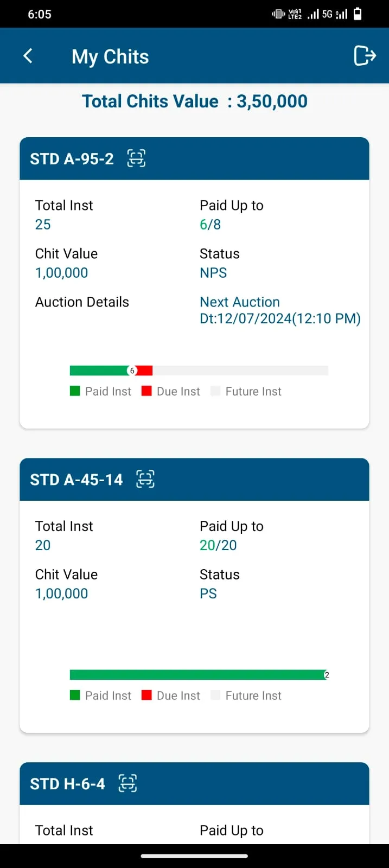
Task: Tap the vibrate mode icon in the status bar
Action: [x=278, y=14]
